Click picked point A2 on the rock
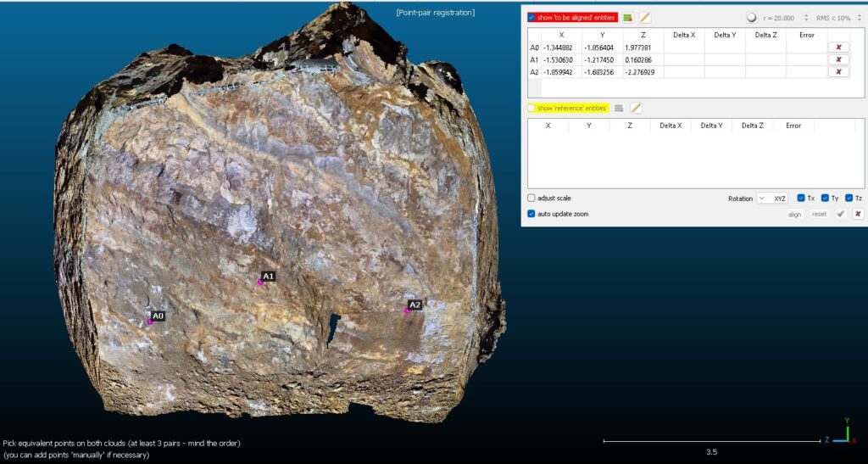868x464 pixels. [x=407, y=310]
